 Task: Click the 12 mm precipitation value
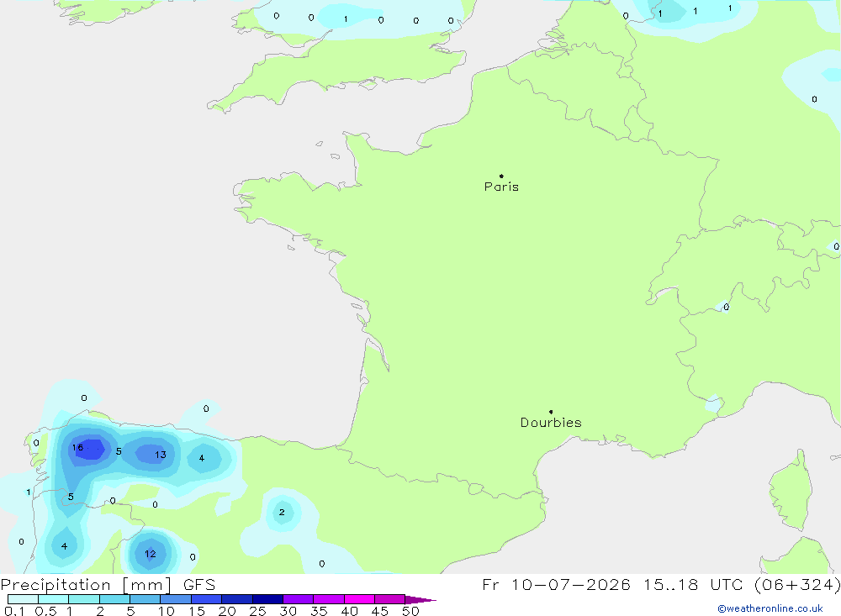151,554
